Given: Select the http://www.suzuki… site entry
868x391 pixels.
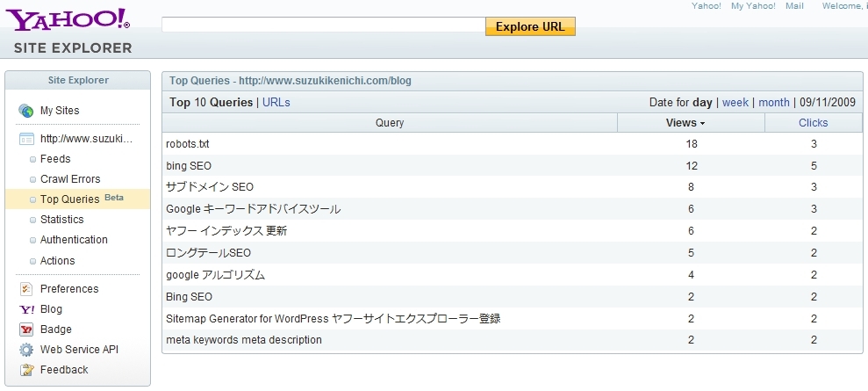Looking at the screenshot, I should (86, 139).
